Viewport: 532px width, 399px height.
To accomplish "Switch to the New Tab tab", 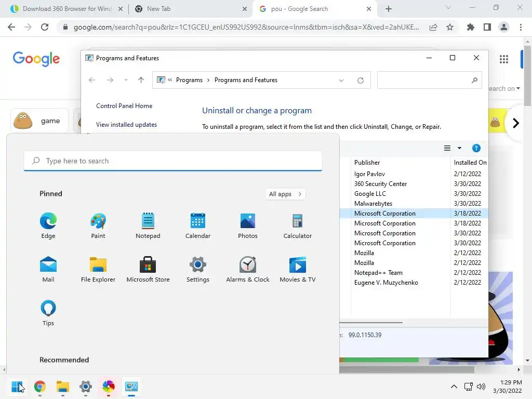I will tap(190, 9).
